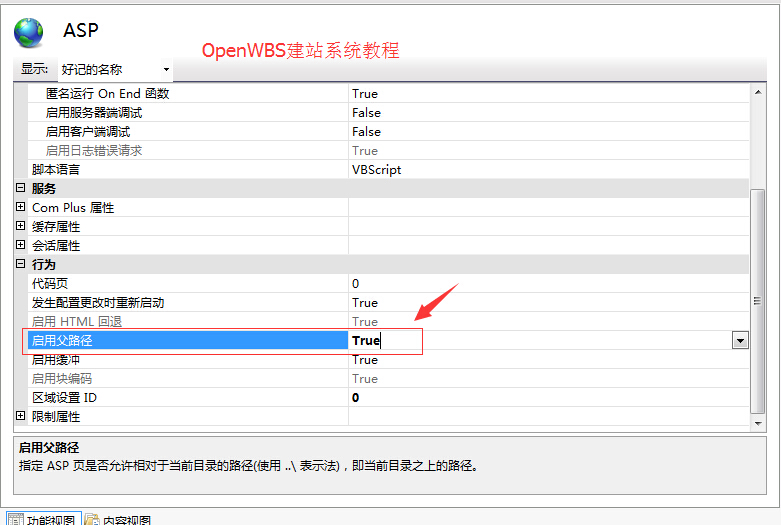
Task: Select the 发生配置更改时重新启动 True value
Action: (365, 303)
